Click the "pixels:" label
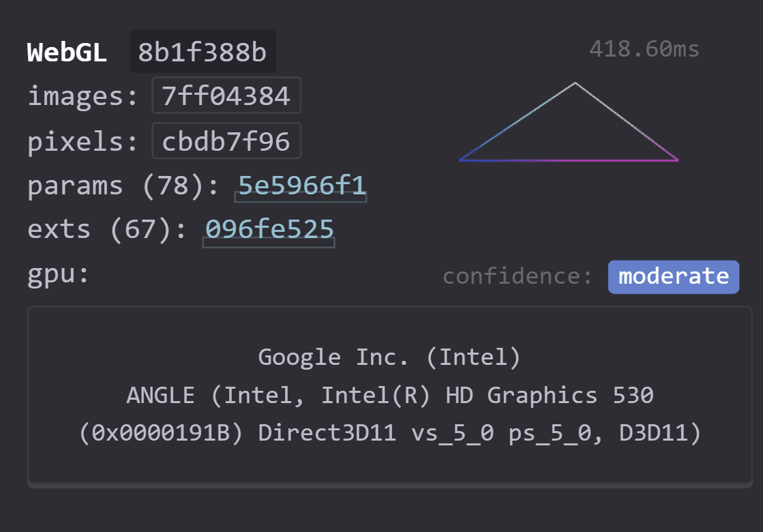 tap(83, 142)
